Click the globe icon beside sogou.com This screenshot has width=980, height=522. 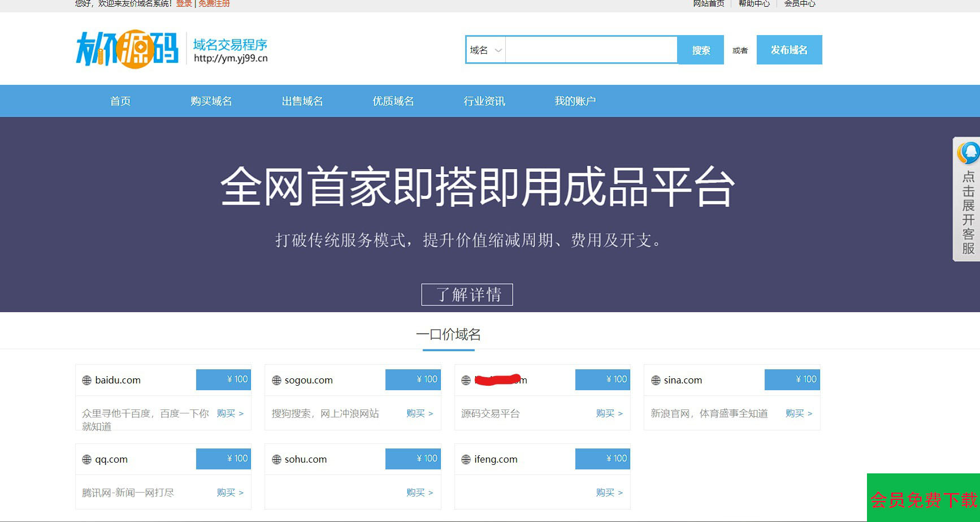pos(276,381)
